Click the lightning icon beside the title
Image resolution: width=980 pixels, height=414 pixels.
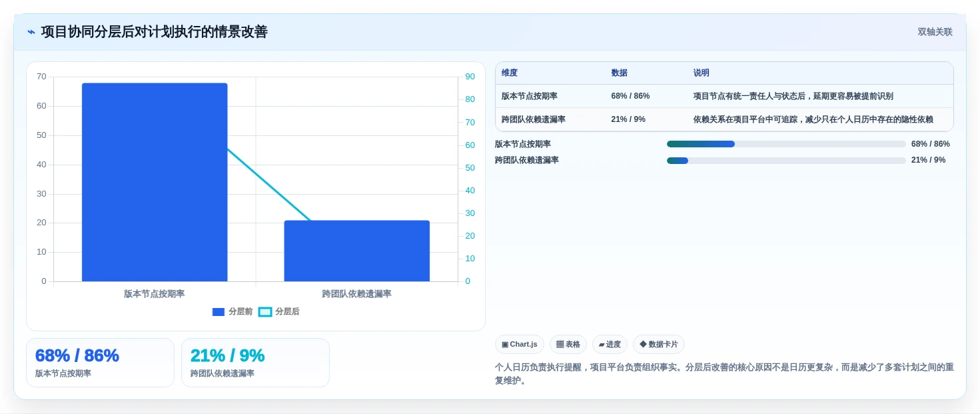[x=31, y=32]
